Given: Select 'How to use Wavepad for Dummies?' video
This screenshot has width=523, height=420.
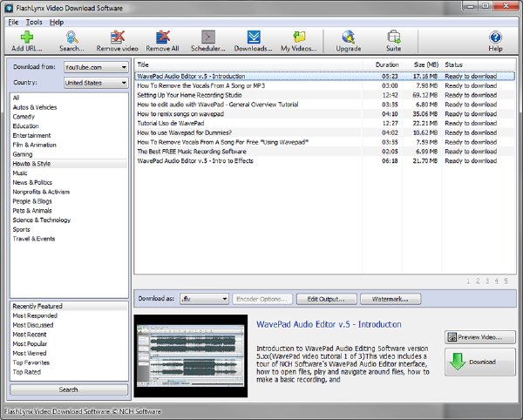Looking at the screenshot, I should (x=325, y=132).
